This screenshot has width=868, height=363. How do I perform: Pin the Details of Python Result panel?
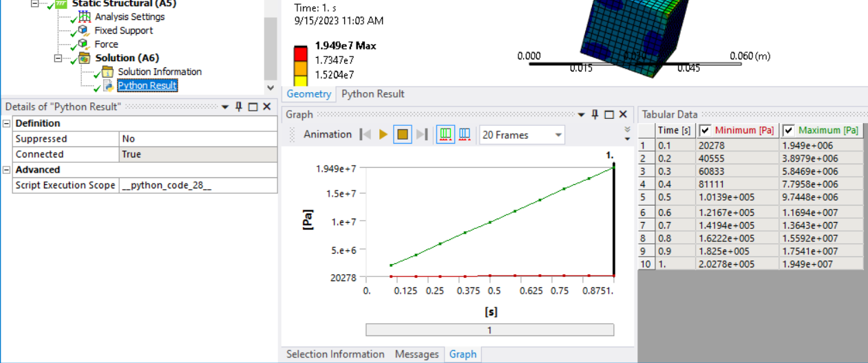(x=239, y=107)
